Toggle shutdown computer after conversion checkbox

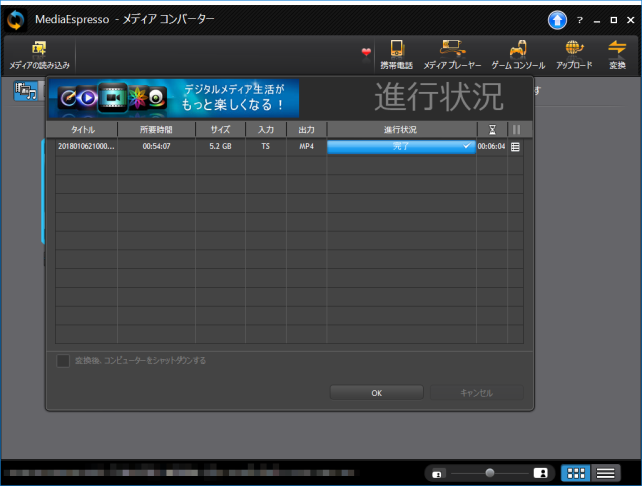click(x=63, y=361)
